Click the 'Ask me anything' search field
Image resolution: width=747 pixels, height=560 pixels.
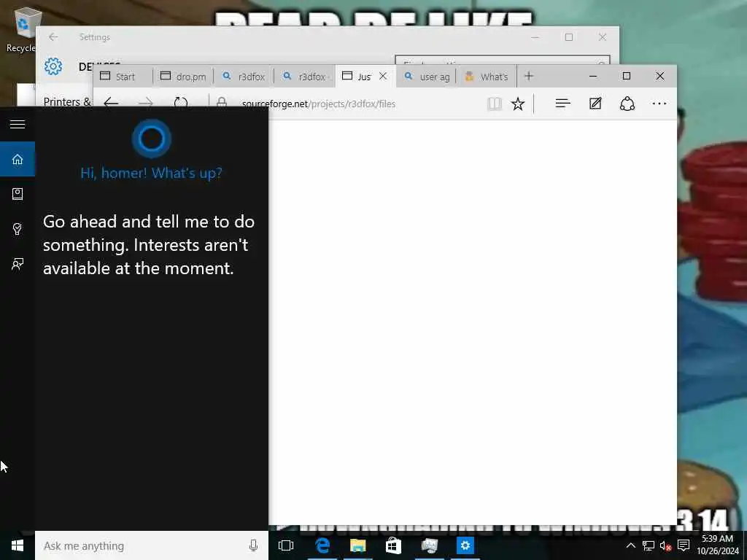[x=152, y=545]
